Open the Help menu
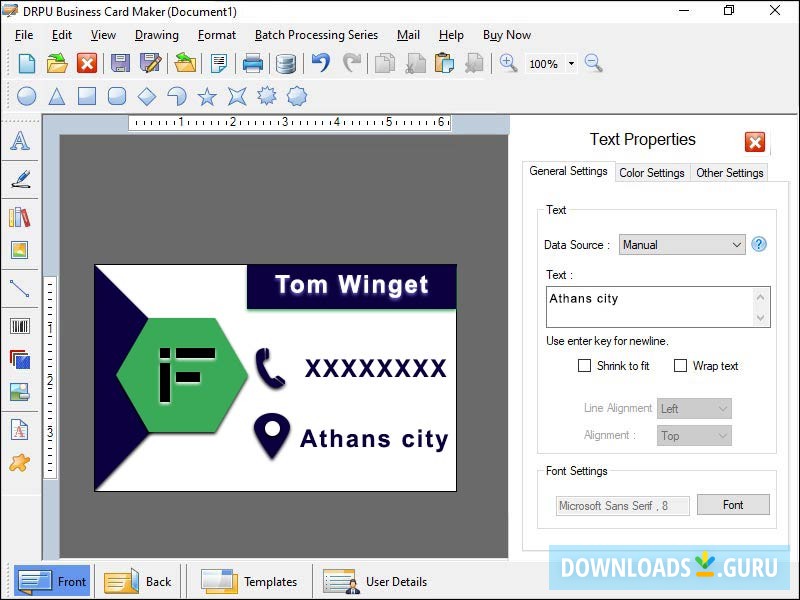The height and width of the screenshot is (600, 800). coord(451,35)
